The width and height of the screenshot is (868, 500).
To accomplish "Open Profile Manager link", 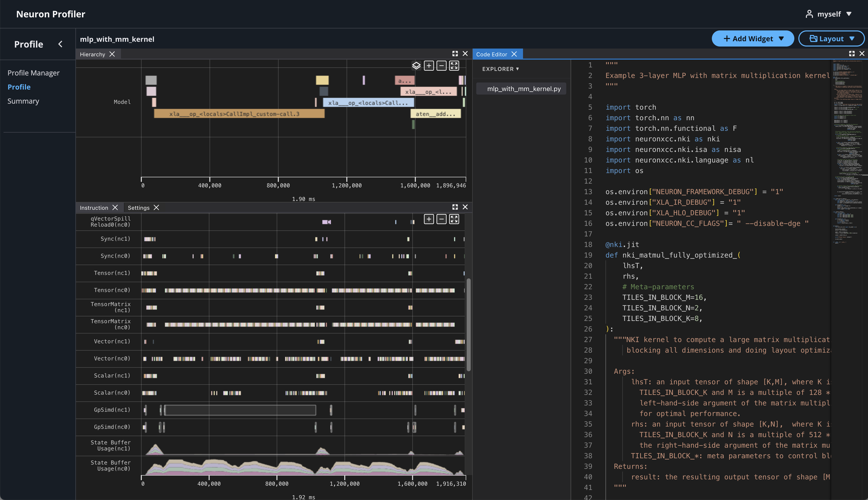I will tap(33, 73).
